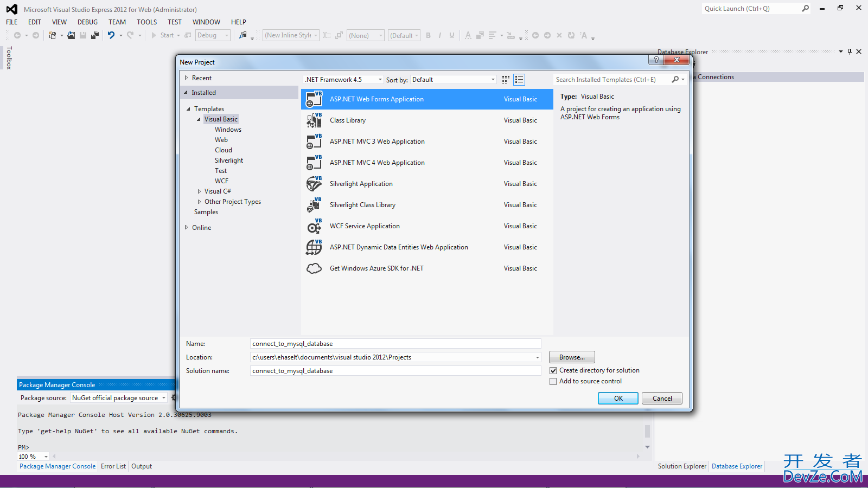Open the Sort by Default dropdown
Viewport: 868px width, 488px height.
(453, 80)
